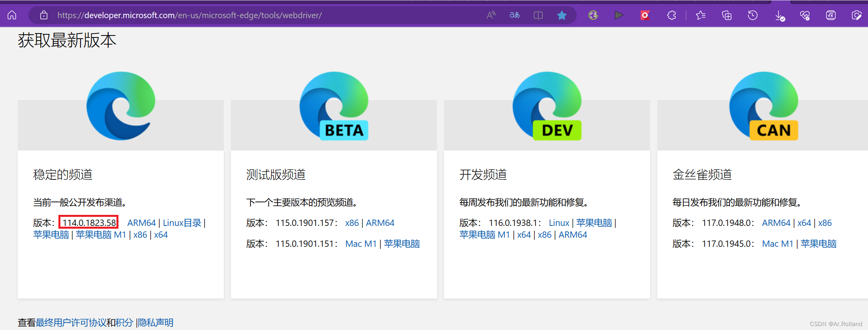
Task: Open the 最终用户许可协议 link
Action: pyautogui.click(x=71, y=323)
